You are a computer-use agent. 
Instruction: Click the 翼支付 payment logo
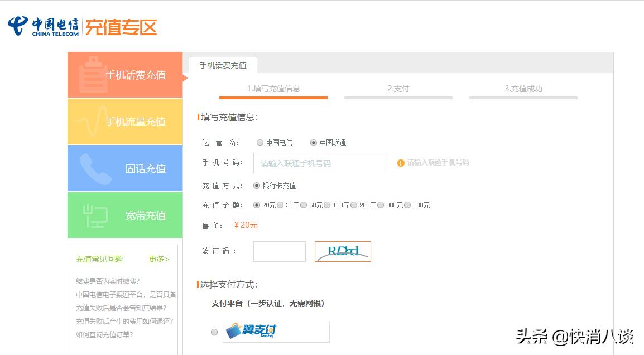276,332
